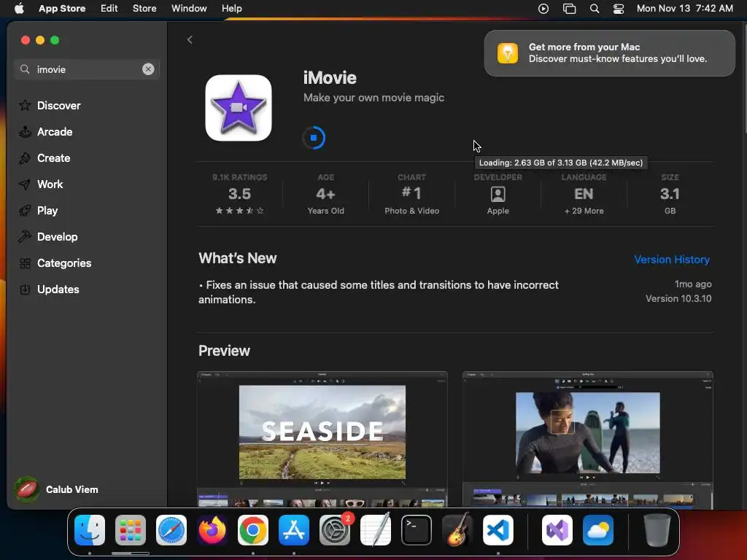The image size is (747, 560).
Task: Open the Apple menu
Action: (19, 8)
